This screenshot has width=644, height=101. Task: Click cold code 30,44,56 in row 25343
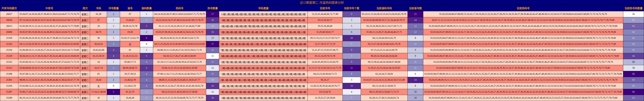pyautogui.click(x=98, y=44)
